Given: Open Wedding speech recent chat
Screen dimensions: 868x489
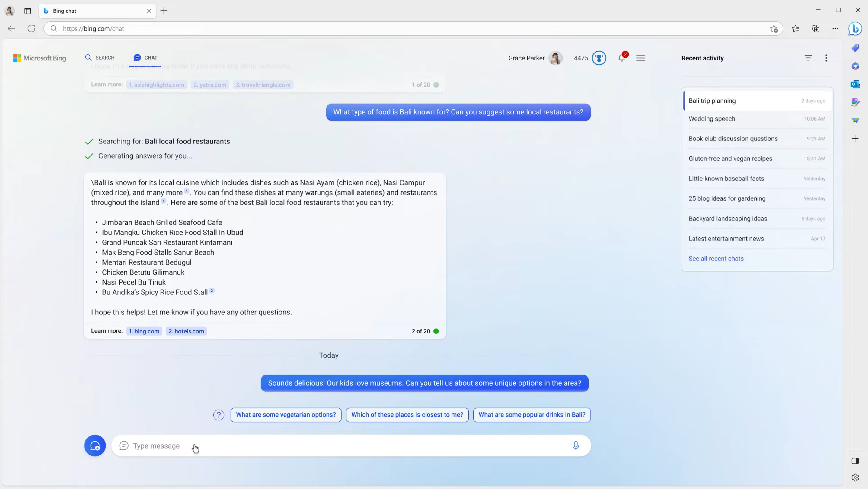Looking at the screenshot, I should pos(757,119).
